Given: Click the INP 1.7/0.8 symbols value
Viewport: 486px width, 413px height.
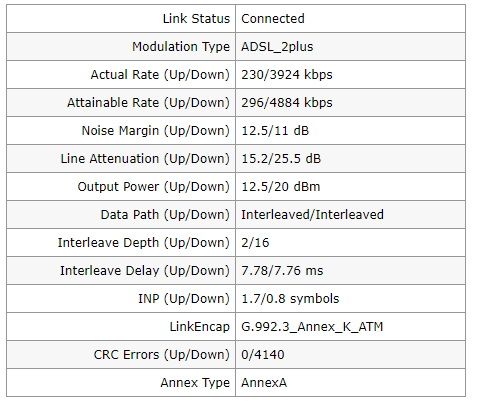Looking at the screenshot, I should coord(290,299).
